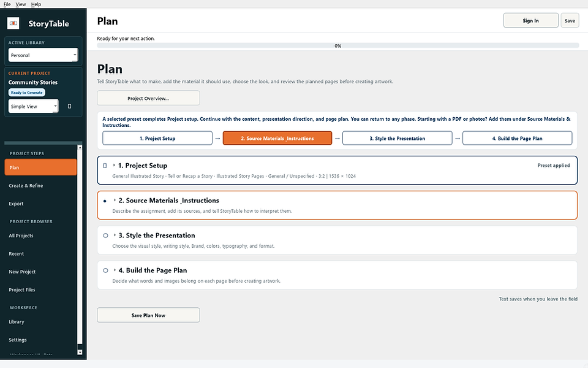
Task: Open Project Files in sidebar
Action: pos(40,289)
